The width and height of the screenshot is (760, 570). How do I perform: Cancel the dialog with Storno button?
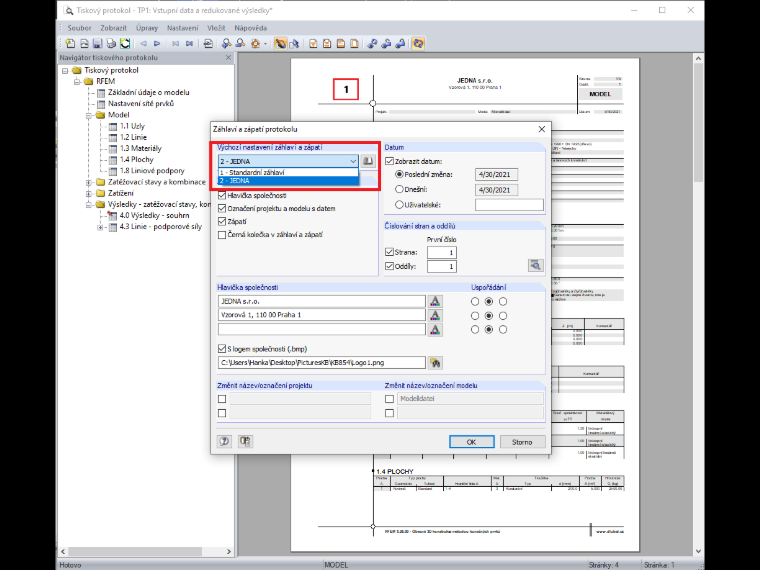click(522, 442)
